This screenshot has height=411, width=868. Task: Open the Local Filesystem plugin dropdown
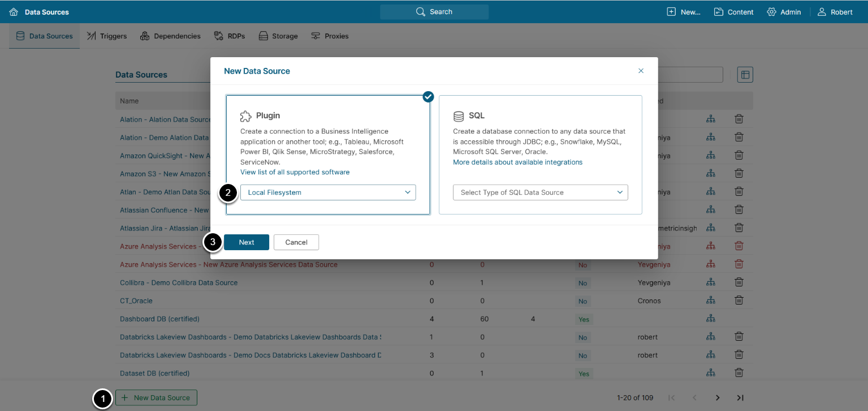(x=328, y=192)
